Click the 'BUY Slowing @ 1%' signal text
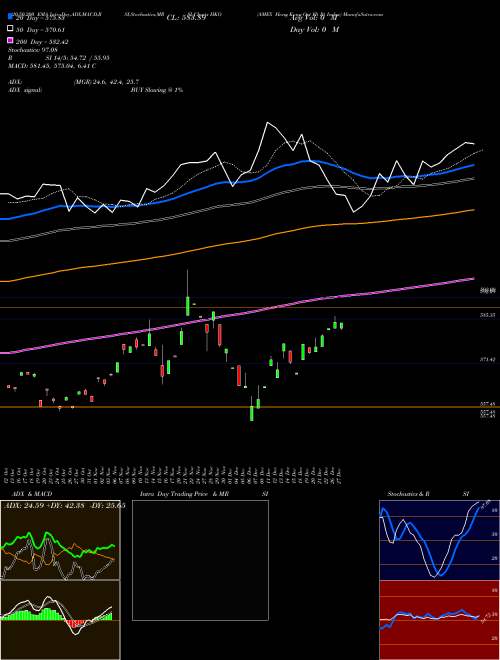This screenshot has width=500, height=660. (157, 90)
